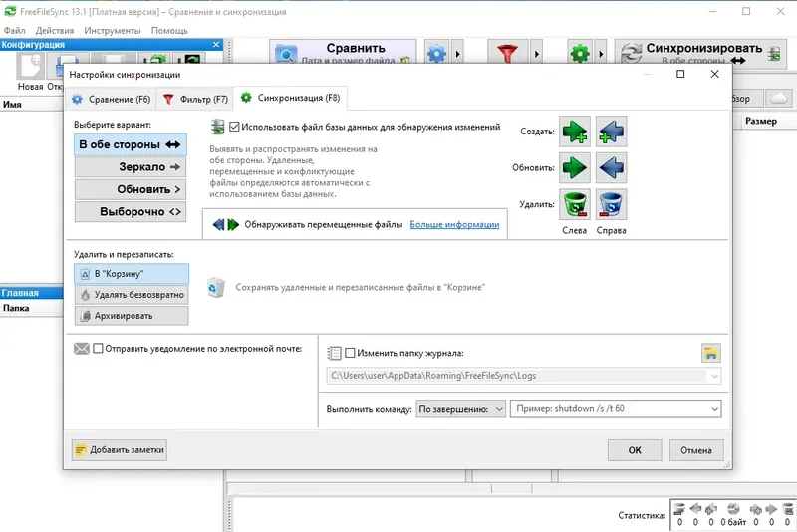Viewport: 797px width, 532px height.
Task: Enable change log folder checkbox
Action: [x=350, y=353]
